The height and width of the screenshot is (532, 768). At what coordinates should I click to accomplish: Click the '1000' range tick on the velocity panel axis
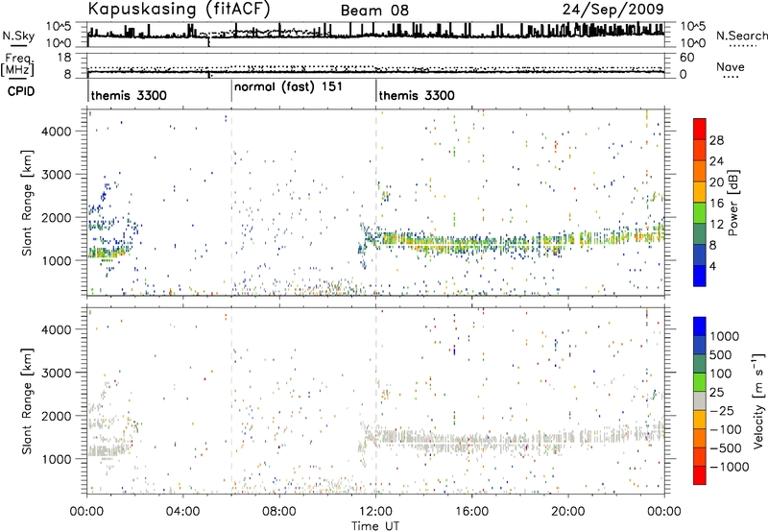tap(57, 459)
